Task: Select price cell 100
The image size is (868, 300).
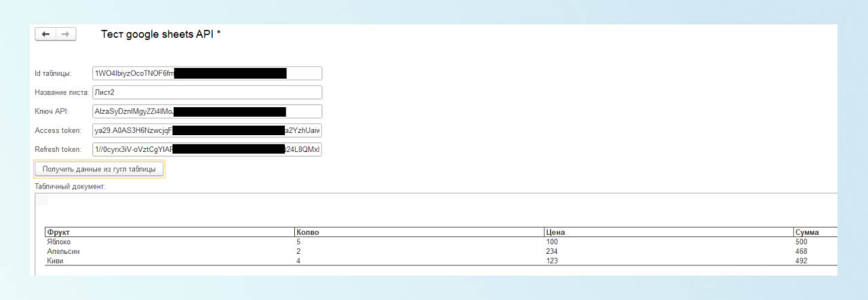Action: [x=669, y=242]
